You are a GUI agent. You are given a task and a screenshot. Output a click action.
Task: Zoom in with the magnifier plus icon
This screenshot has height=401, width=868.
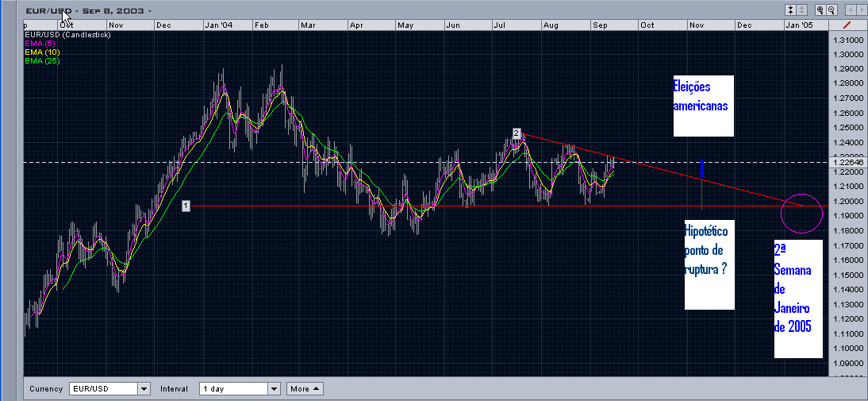pos(819,10)
